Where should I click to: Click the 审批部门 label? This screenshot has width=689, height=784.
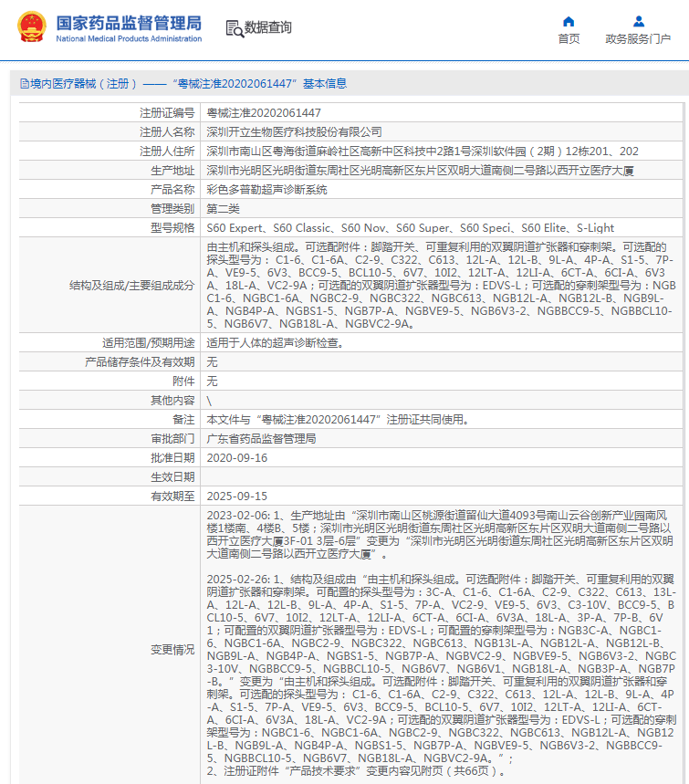172,438
